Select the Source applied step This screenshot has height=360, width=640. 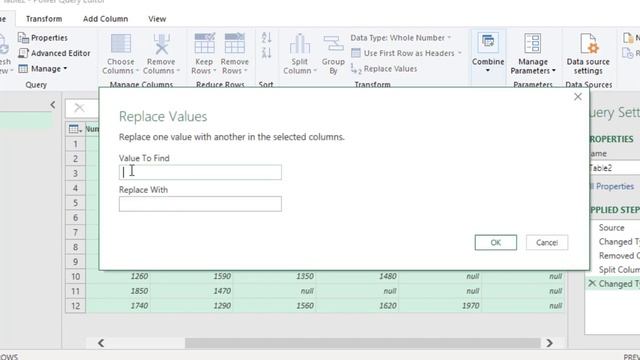[x=611, y=227]
